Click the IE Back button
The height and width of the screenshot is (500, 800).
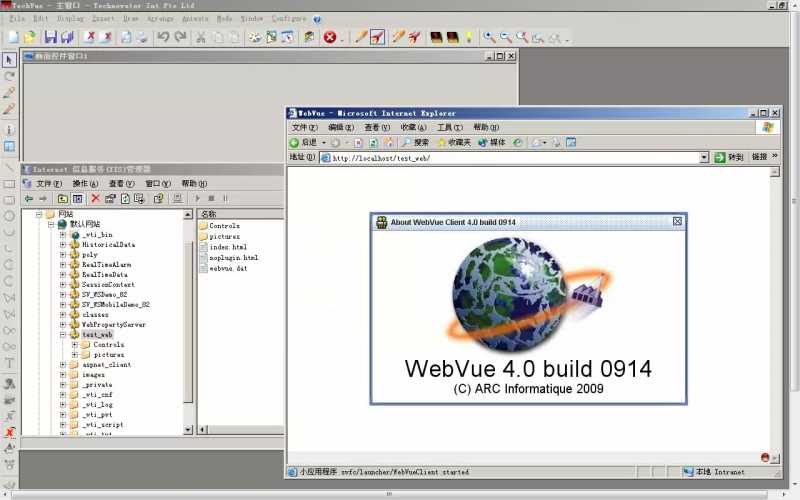point(303,142)
